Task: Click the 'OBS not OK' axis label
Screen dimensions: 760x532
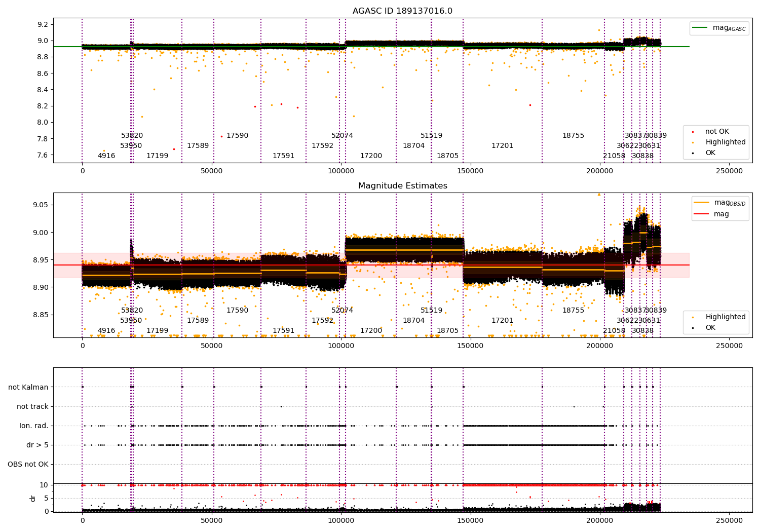Action: coord(28,465)
